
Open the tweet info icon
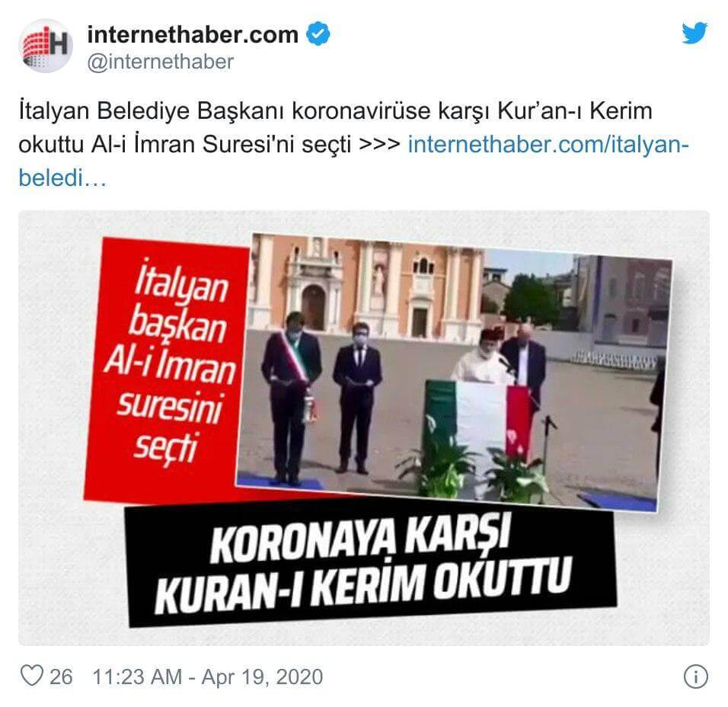695,677
